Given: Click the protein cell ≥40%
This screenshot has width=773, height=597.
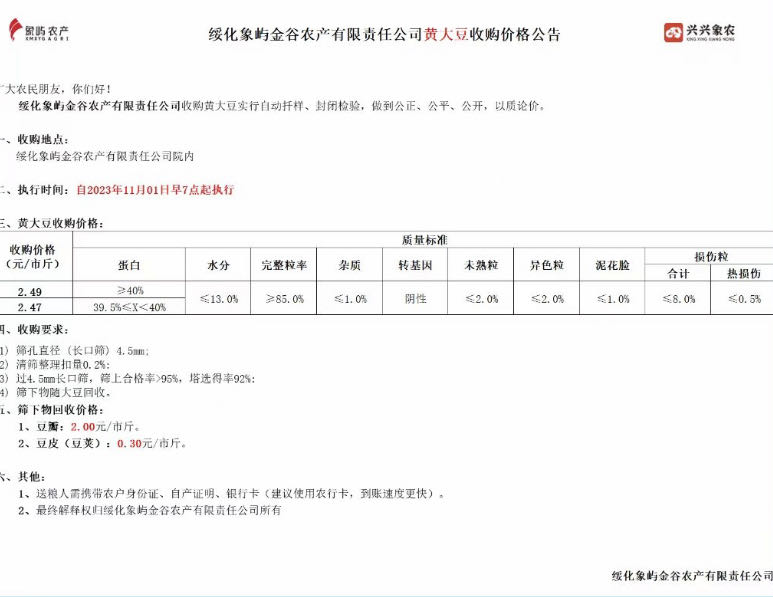Looking at the screenshot, I should coord(130,290).
